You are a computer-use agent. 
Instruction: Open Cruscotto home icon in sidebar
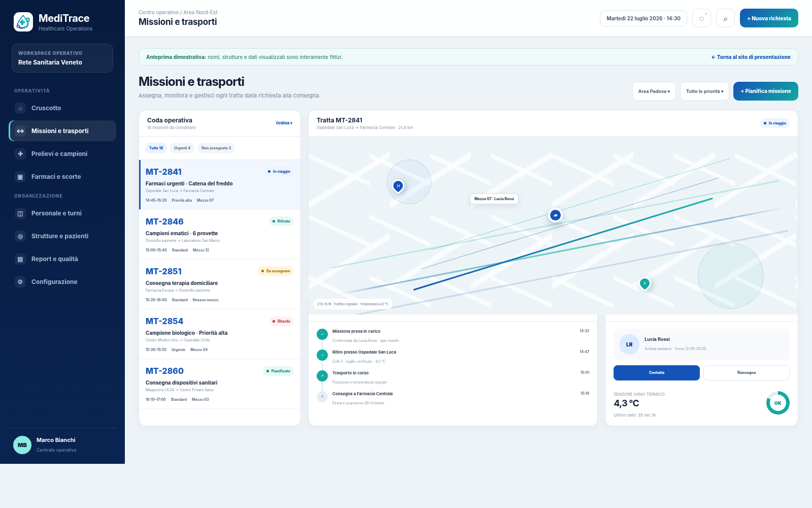coord(20,108)
